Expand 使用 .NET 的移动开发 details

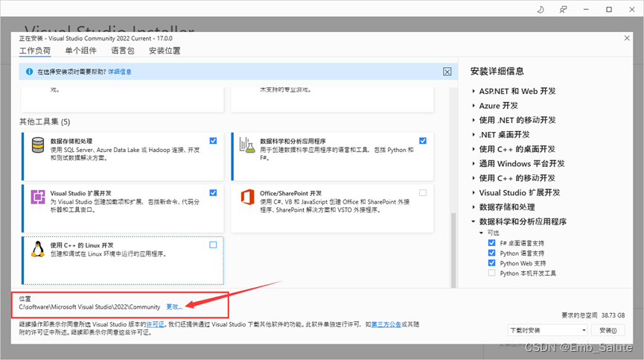click(474, 120)
